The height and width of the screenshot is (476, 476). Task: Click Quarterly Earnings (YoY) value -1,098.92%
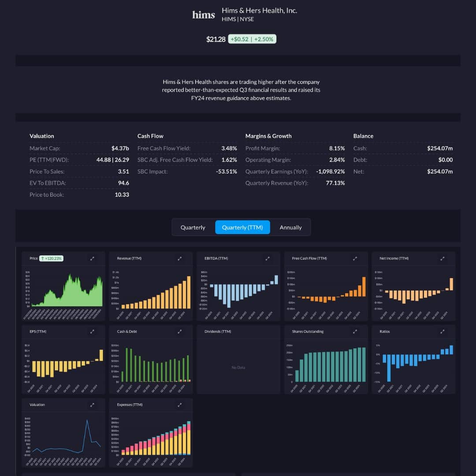[x=331, y=171]
